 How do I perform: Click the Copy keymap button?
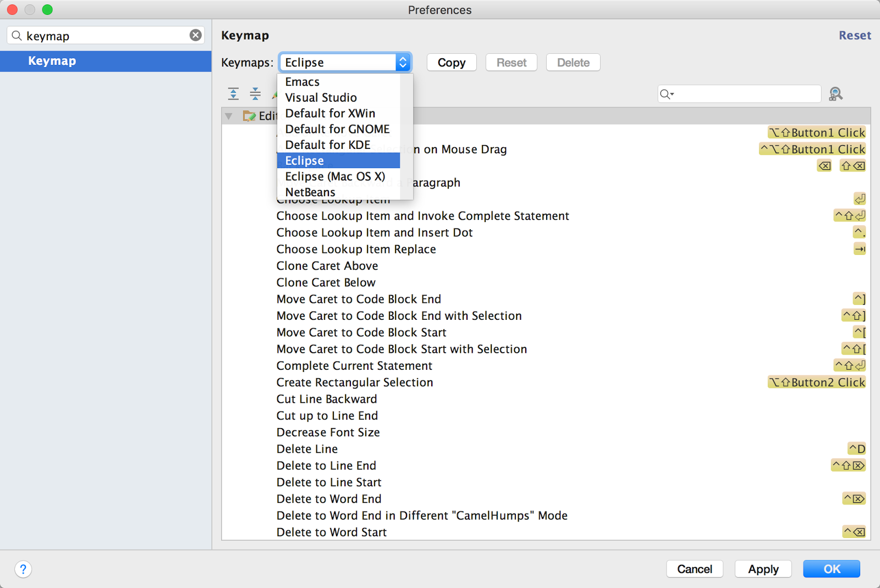(x=452, y=63)
